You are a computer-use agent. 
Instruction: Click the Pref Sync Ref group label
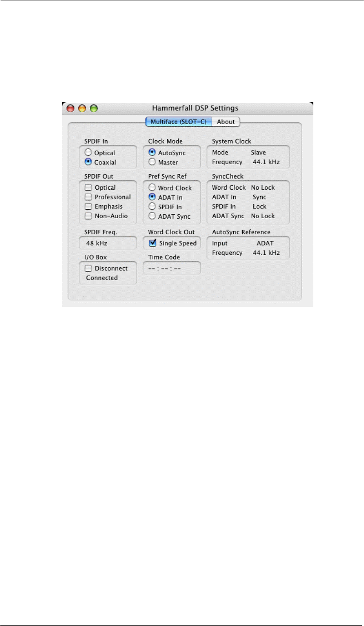pyautogui.click(x=167, y=176)
